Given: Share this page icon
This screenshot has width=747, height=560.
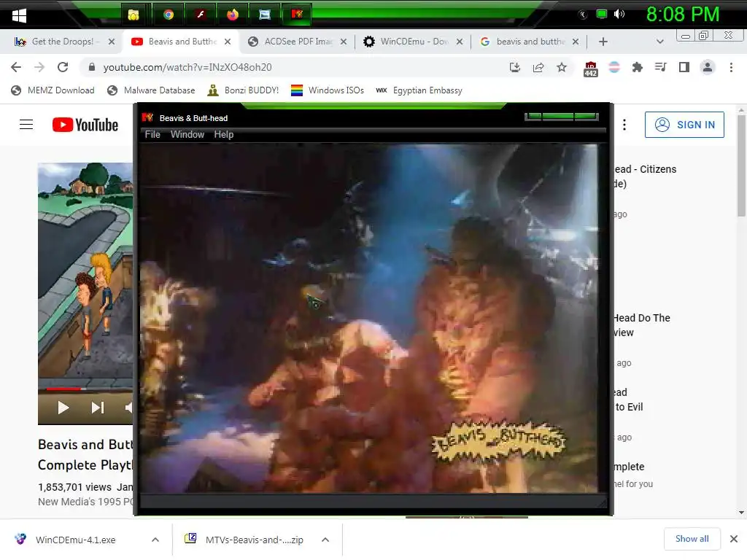Looking at the screenshot, I should pos(538,67).
